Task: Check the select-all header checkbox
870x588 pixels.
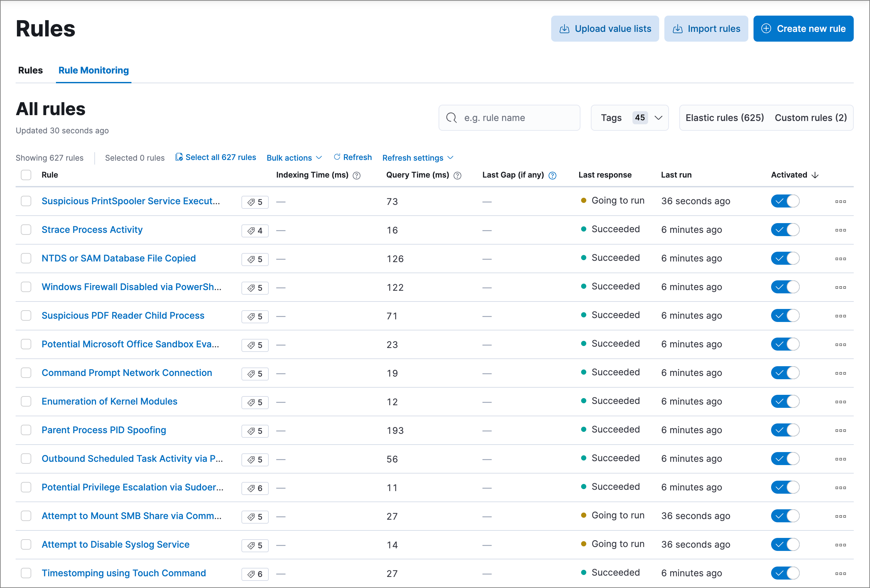Action: pyautogui.click(x=26, y=175)
